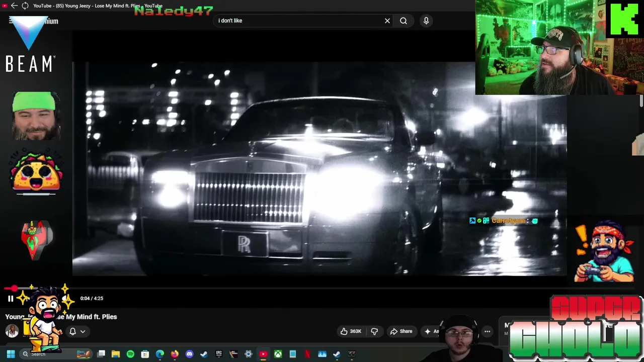This screenshot has height=362, width=644.
Task: Open Microsoft Edge from taskbar
Action: 160,354
